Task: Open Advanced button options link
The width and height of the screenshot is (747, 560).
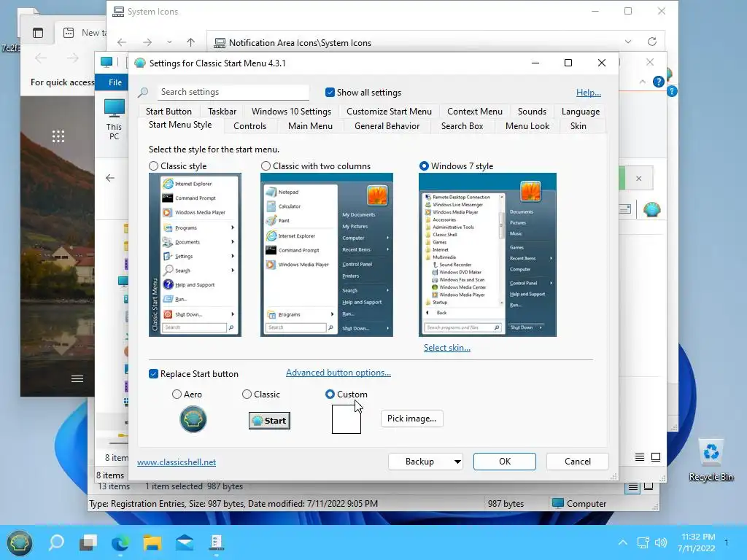Action: (338, 373)
